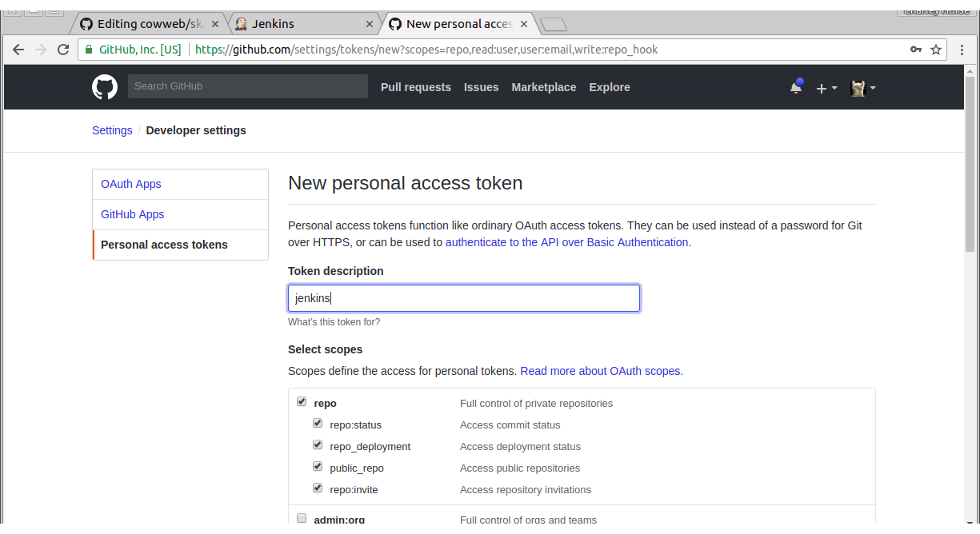Viewport: 980px width, 534px height.
Task: Go to the Settings breadcrumb link
Action: pos(112,130)
